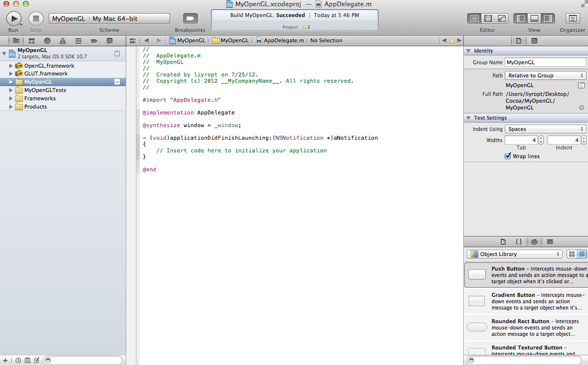Select the Standard editor mode
This screenshot has width=588, height=365.
474,18
